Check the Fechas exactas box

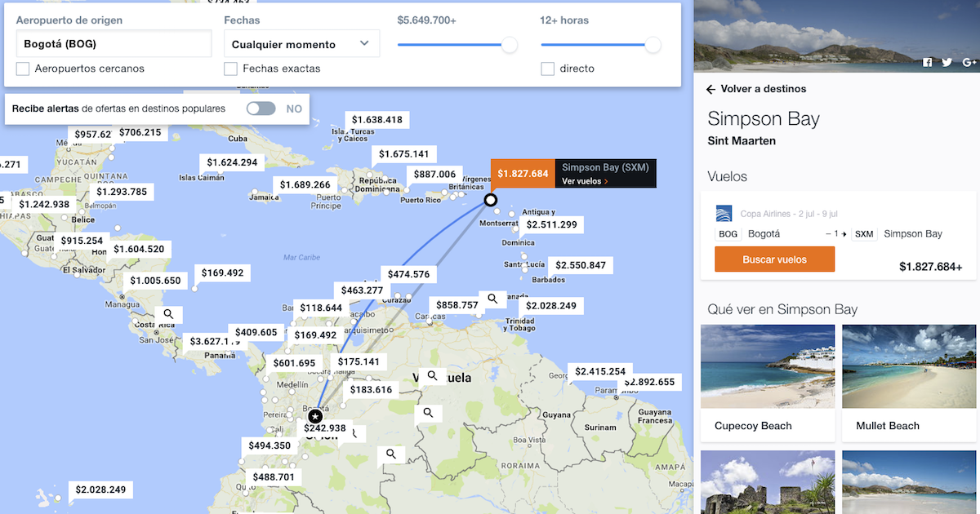(x=231, y=69)
